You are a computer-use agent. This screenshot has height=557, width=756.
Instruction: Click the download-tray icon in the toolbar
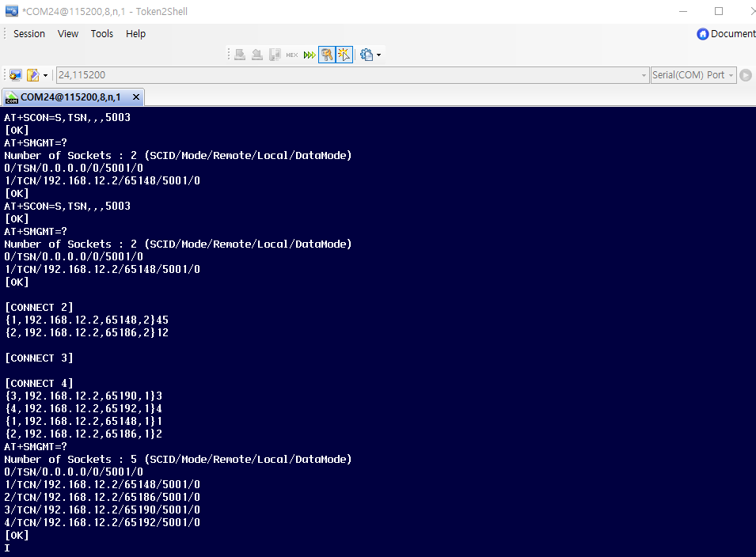(240, 55)
